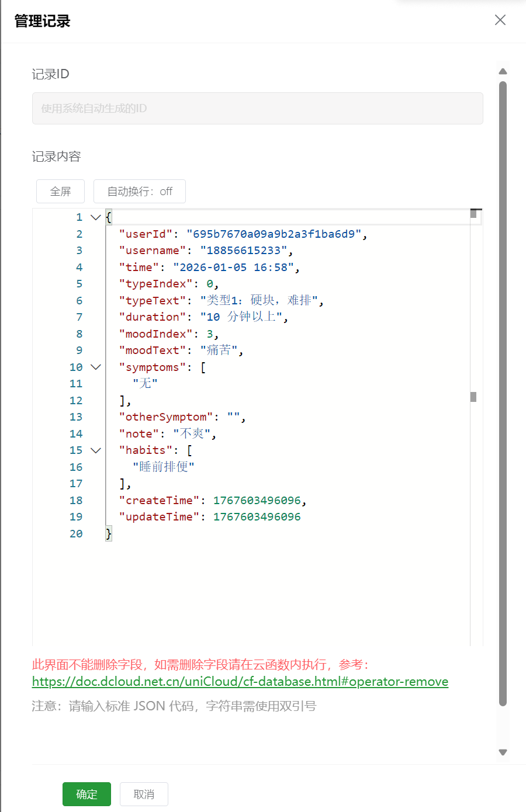Click the 记录内容 label
Viewport: 526px width, 812px height.
click(x=56, y=157)
